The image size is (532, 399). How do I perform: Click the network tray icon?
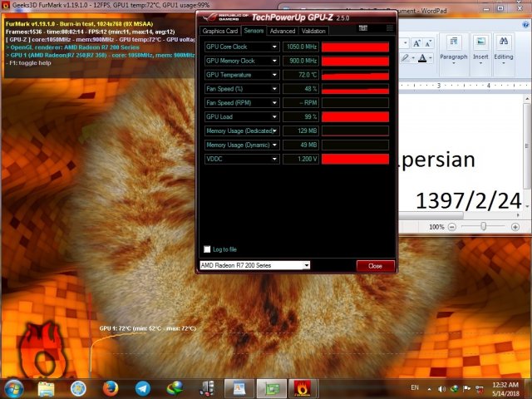click(480, 389)
